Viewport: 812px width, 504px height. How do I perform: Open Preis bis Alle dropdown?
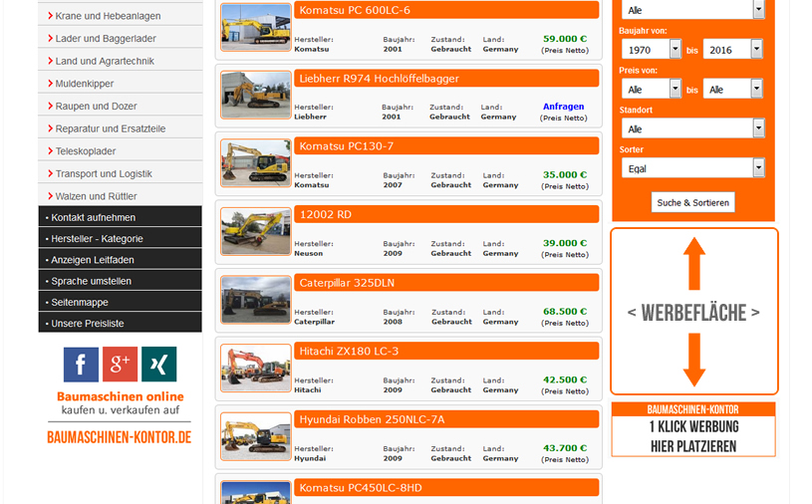(732, 89)
